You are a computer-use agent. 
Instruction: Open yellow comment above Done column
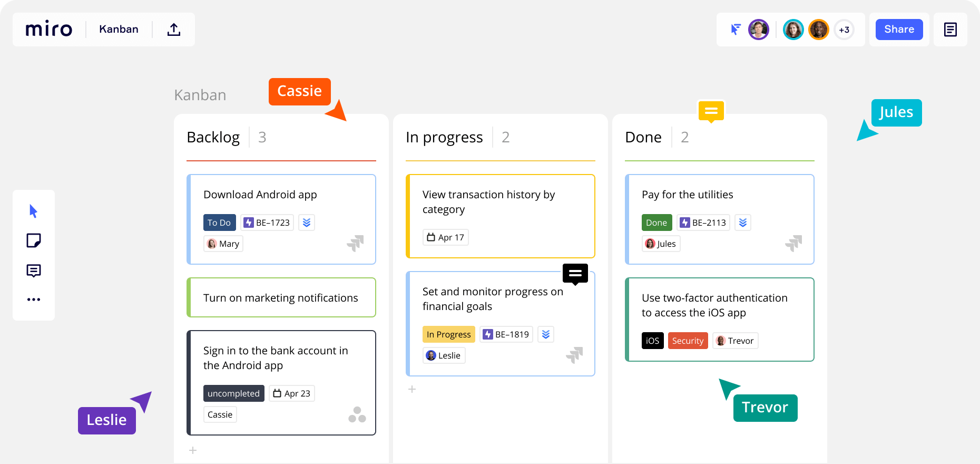pyautogui.click(x=711, y=111)
